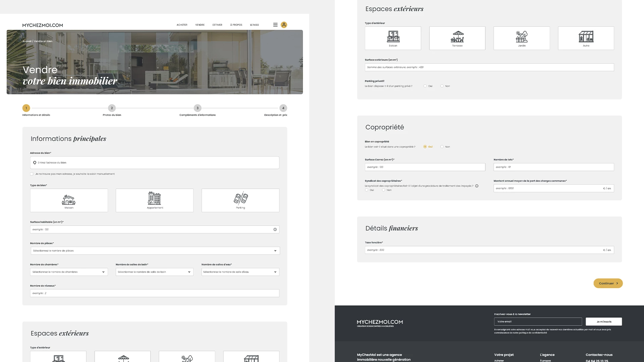Click step 1 Informations et détails

click(26, 108)
